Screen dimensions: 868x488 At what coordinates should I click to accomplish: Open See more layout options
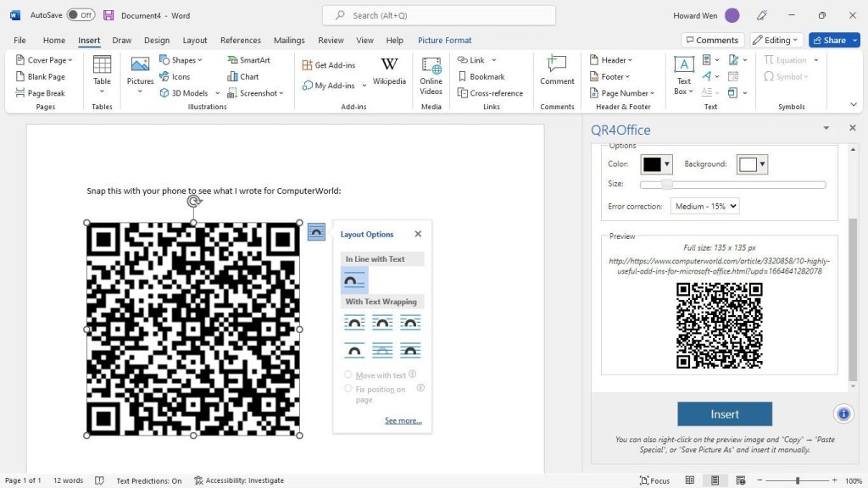403,420
